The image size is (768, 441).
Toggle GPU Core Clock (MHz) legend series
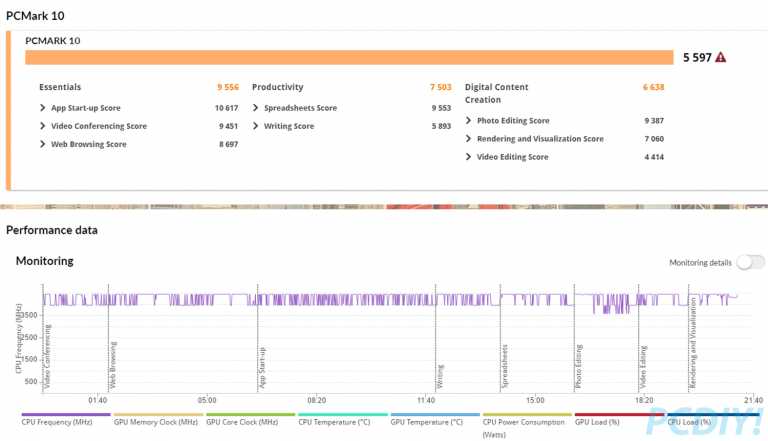(250, 419)
